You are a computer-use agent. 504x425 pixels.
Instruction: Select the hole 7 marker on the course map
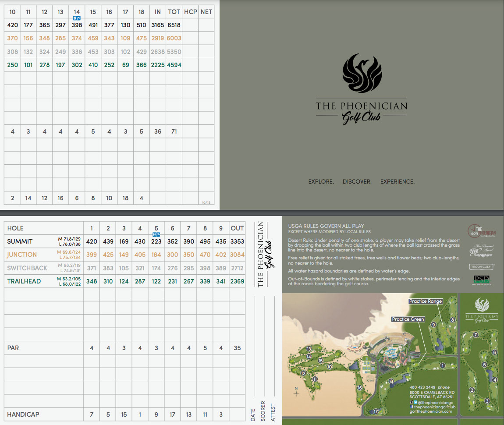pyautogui.click(x=476, y=335)
